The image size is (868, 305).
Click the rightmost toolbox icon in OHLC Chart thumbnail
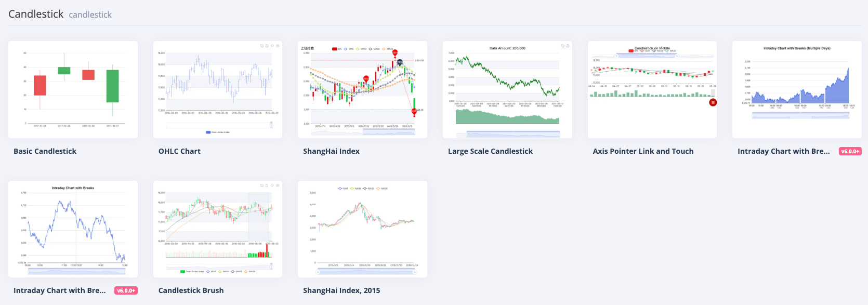pyautogui.click(x=278, y=46)
